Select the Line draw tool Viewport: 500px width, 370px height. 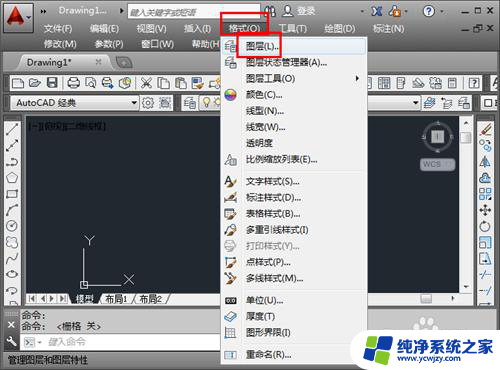pos(12,129)
